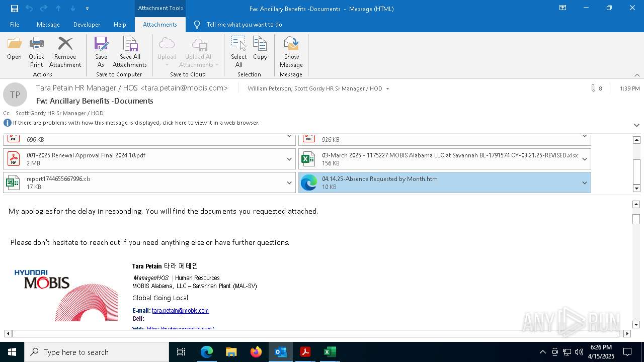Open the notifications action center
644x362 pixels.
[x=627, y=352]
